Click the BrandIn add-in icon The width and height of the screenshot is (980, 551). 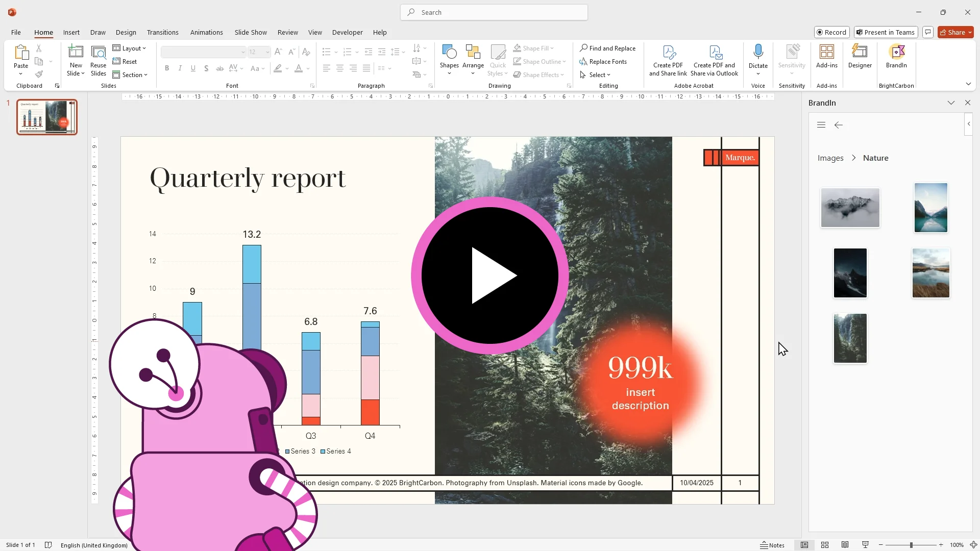896,52
